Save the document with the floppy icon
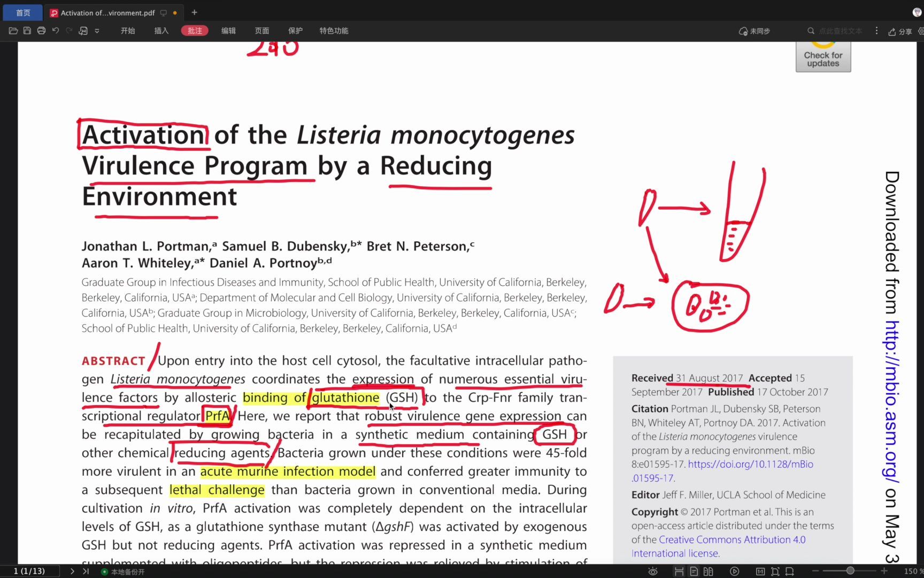924x578 pixels. coord(27,31)
